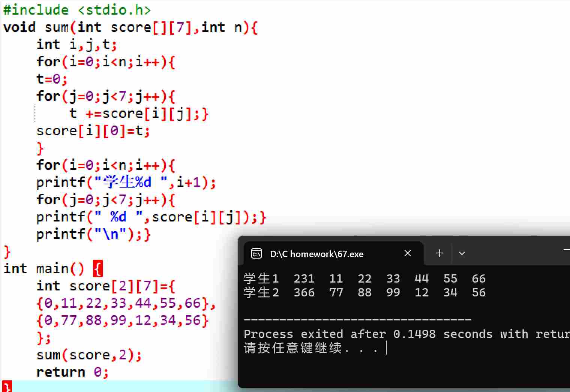
Task: Select the D:\C homework\67.exe tab
Action: coord(316,254)
